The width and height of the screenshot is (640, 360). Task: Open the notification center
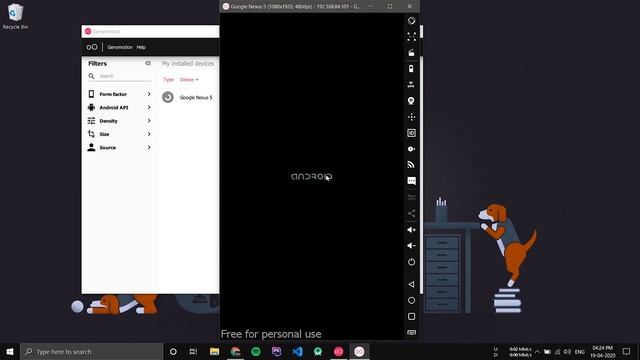(x=627, y=351)
